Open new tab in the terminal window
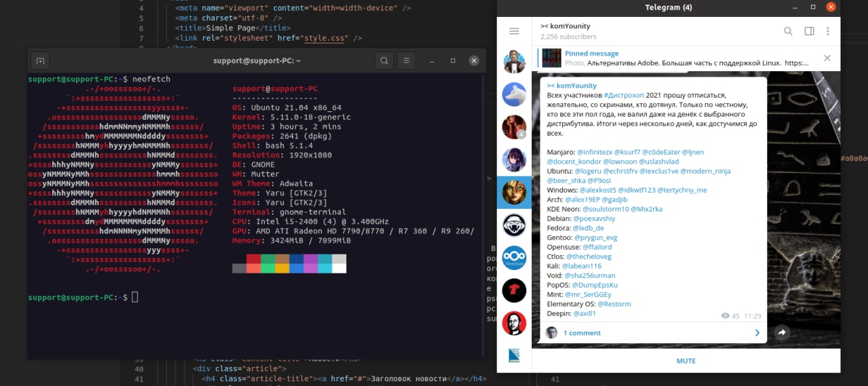868x386 pixels. tap(40, 61)
